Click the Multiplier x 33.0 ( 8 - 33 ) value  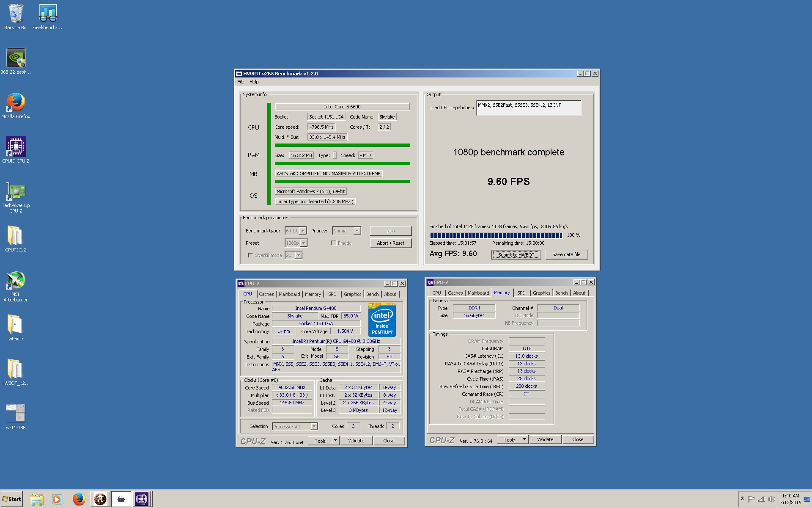pyautogui.click(x=292, y=395)
